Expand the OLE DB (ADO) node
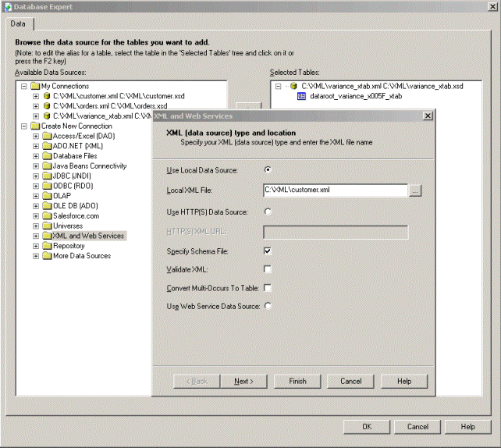 coord(36,206)
